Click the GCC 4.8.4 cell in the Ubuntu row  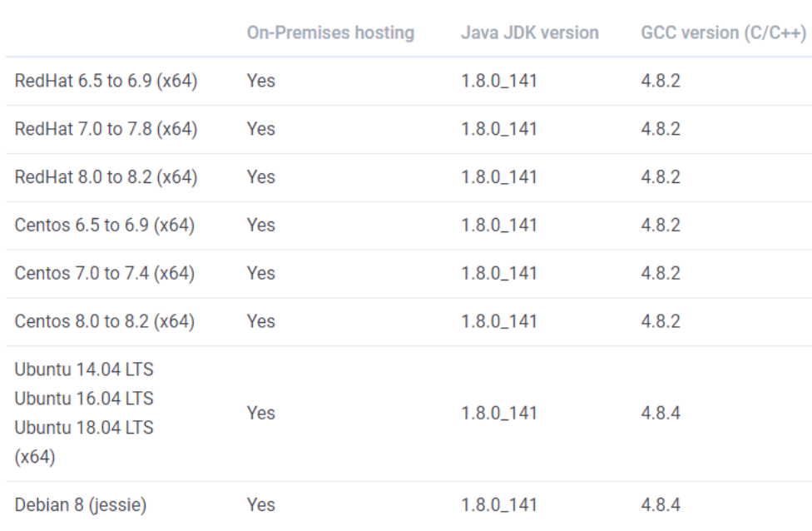(661, 413)
